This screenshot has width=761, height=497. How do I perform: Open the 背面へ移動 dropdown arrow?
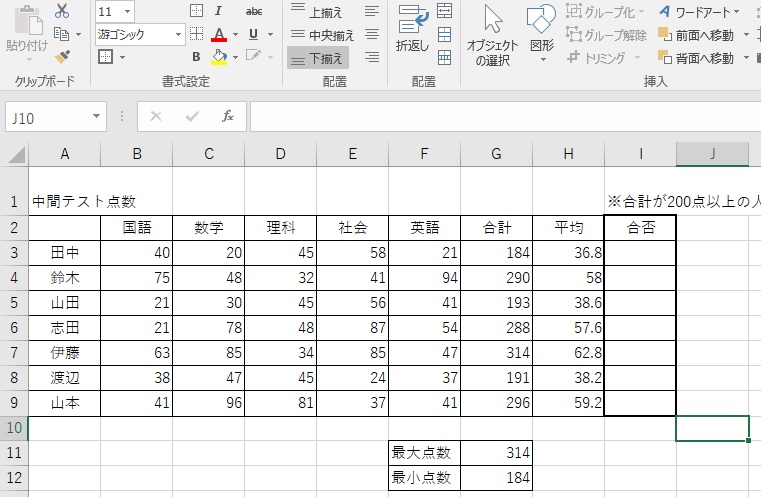click(746, 58)
